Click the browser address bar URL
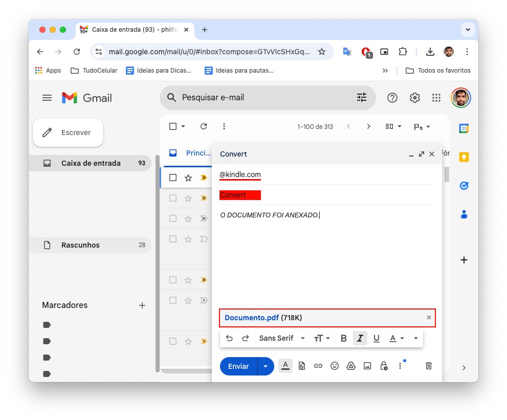507x420 pixels. click(209, 52)
